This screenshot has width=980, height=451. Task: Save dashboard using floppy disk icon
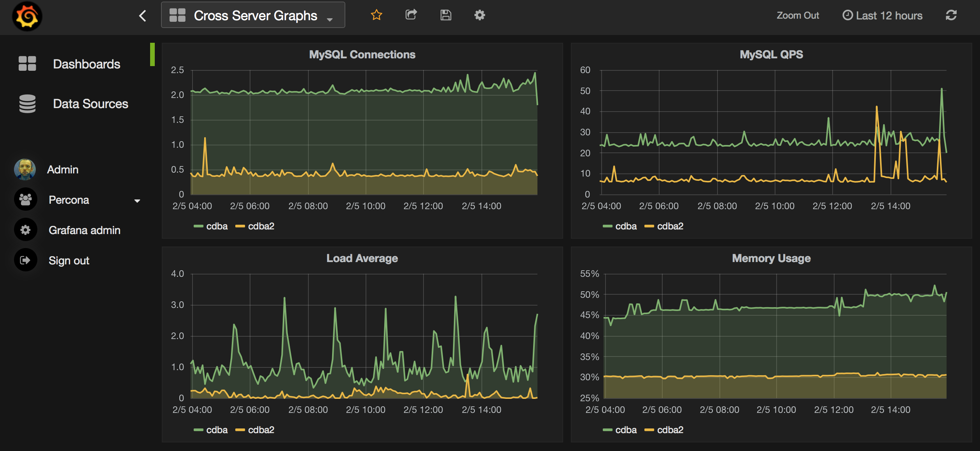click(446, 15)
